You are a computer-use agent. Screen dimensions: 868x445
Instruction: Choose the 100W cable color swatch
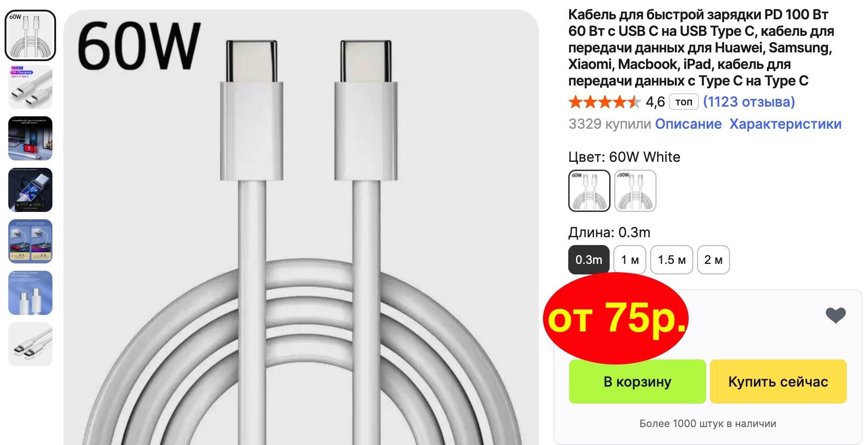[635, 191]
